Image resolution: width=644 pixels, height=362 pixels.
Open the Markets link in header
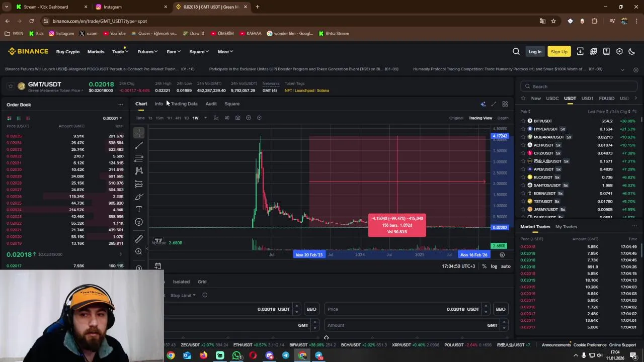pyautogui.click(x=96, y=52)
